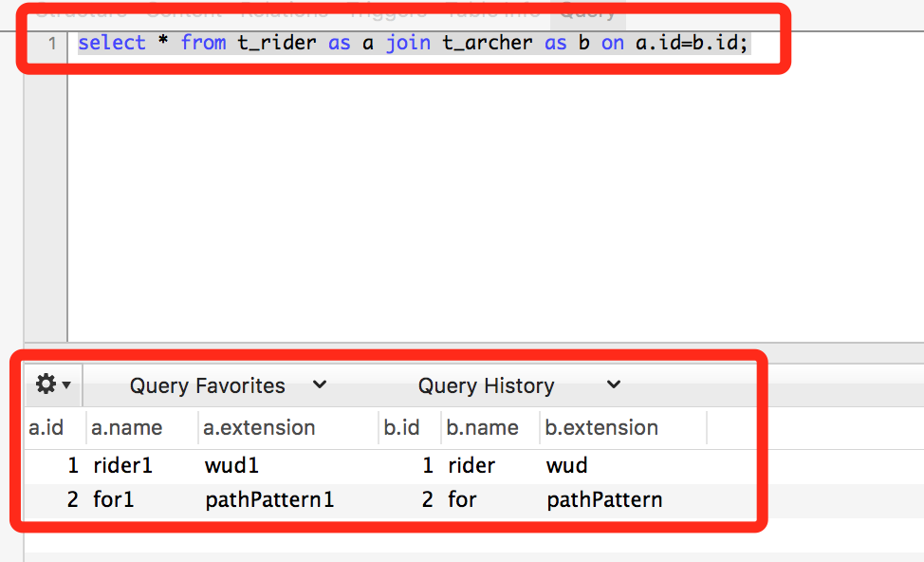Select the cell containing for1

tap(113, 499)
